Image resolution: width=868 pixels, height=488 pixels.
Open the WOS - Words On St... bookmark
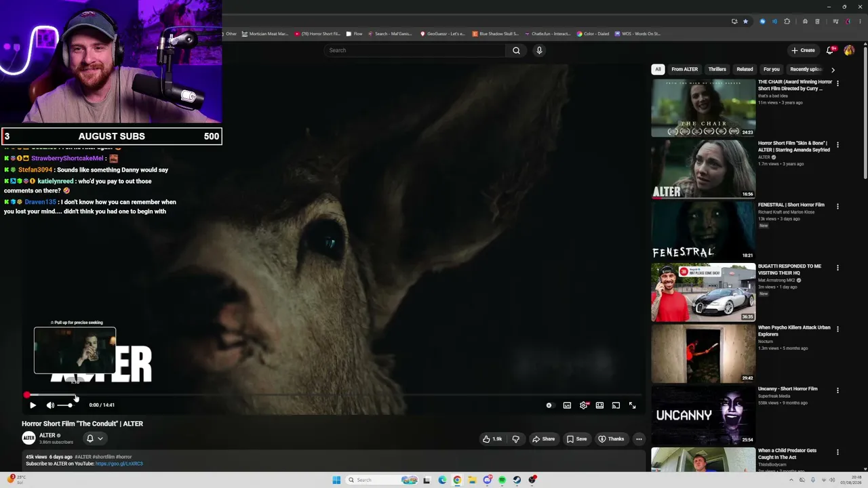(x=637, y=34)
